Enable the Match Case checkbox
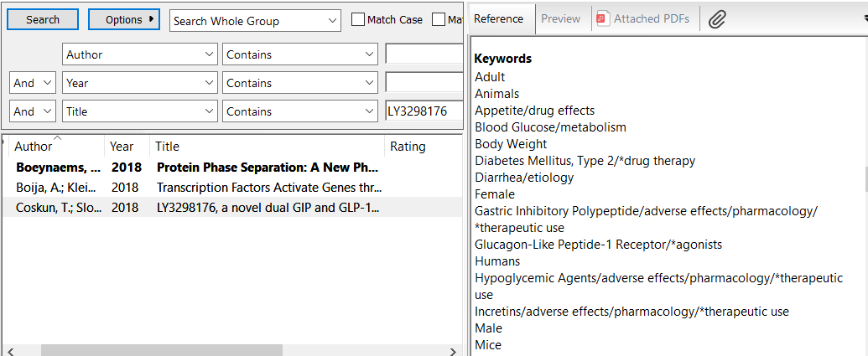The image size is (868, 356). point(358,19)
